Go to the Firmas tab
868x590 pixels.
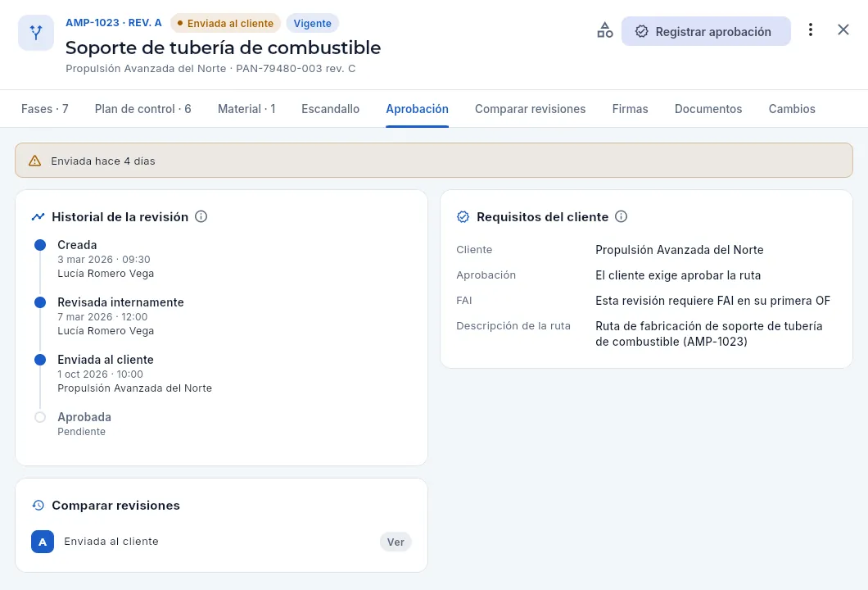[x=630, y=109]
